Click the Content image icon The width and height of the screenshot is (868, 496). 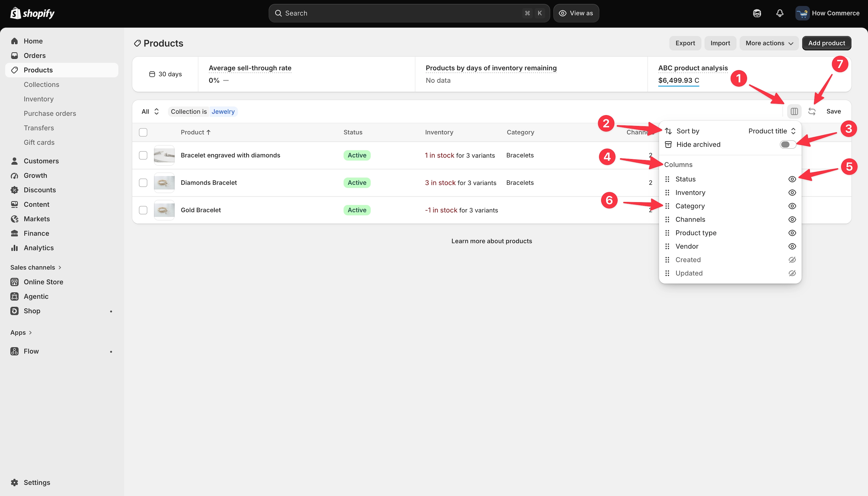(14, 204)
